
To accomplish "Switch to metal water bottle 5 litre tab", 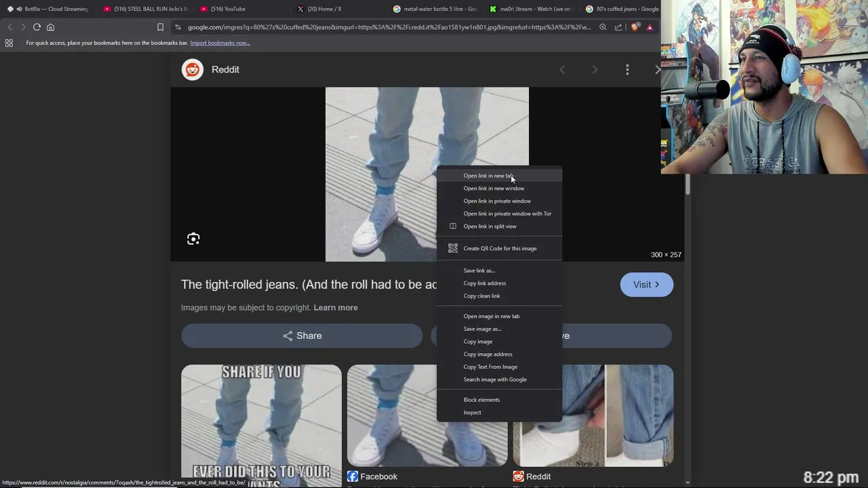I will 436,9.
